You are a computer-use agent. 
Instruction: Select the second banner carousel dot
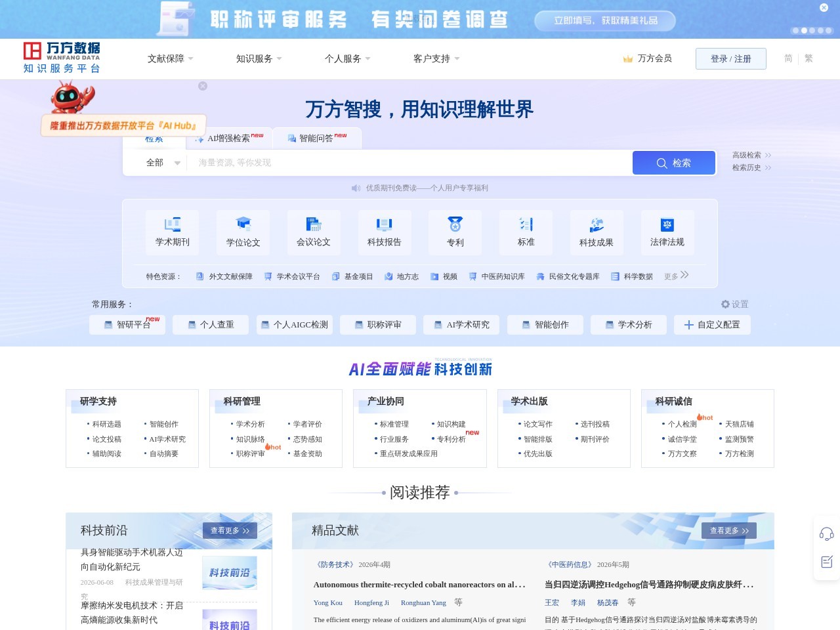(x=804, y=31)
